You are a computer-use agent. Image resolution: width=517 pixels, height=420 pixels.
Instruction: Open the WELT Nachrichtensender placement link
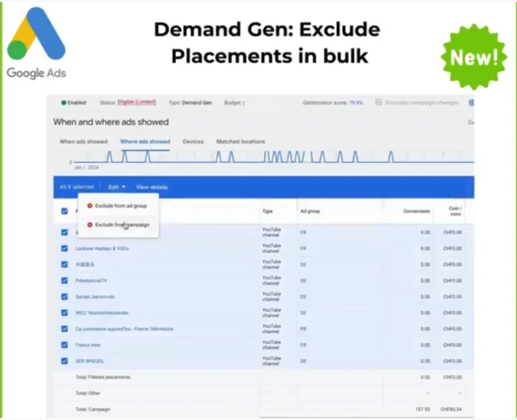point(102,313)
